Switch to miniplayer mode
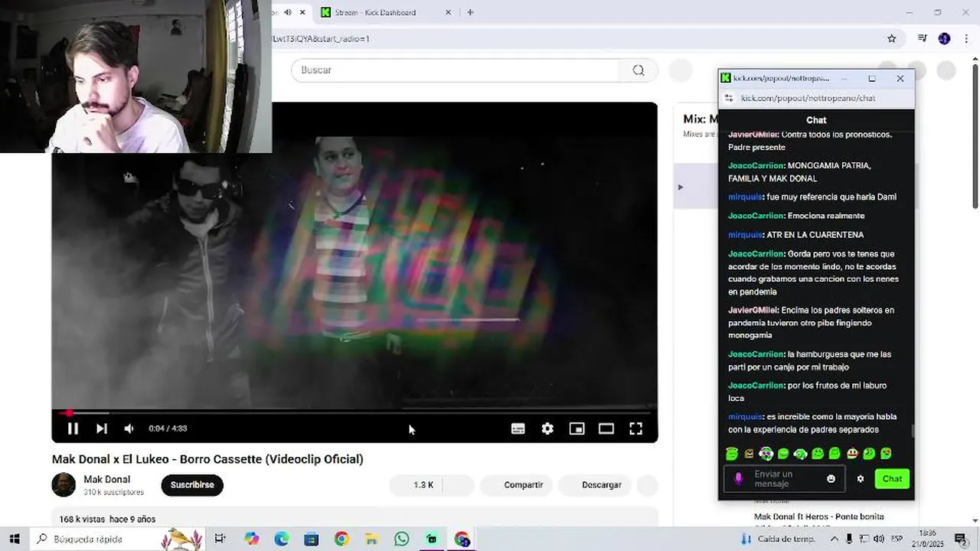This screenshot has width=980, height=551. tap(577, 429)
